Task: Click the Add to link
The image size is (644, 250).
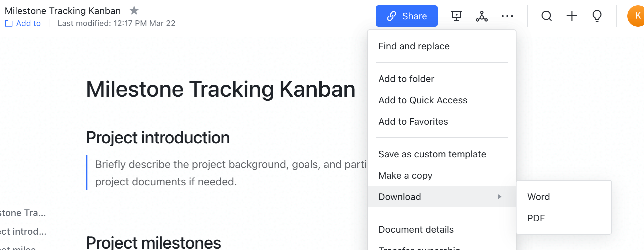Action: (28, 23)
